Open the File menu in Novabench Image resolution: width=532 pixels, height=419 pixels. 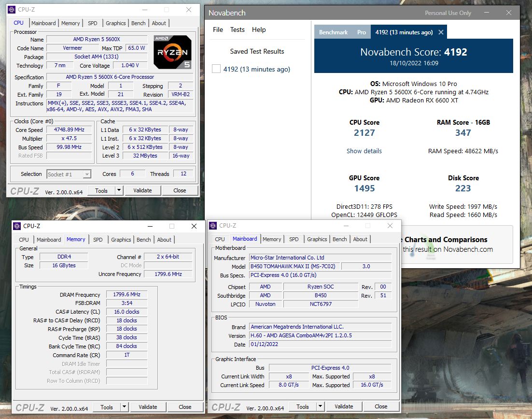pos(218,30)
